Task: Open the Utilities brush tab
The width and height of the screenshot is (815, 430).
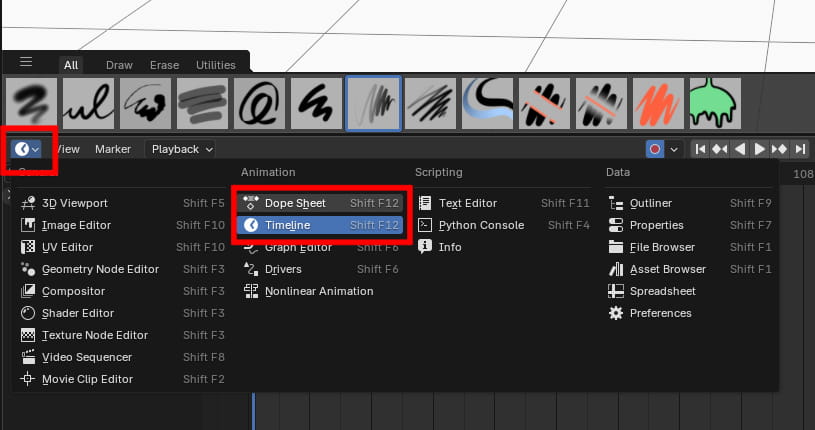Action: click(216, 65)
